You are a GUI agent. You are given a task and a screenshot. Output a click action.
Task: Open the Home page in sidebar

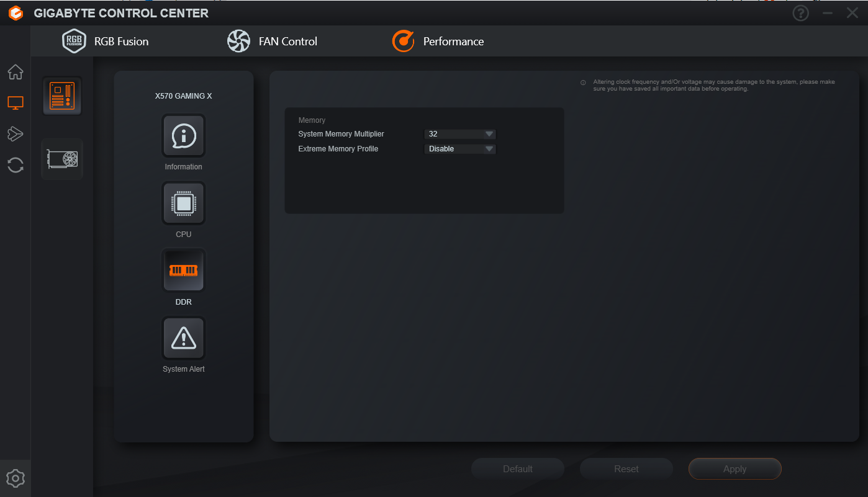coord(16,72)
